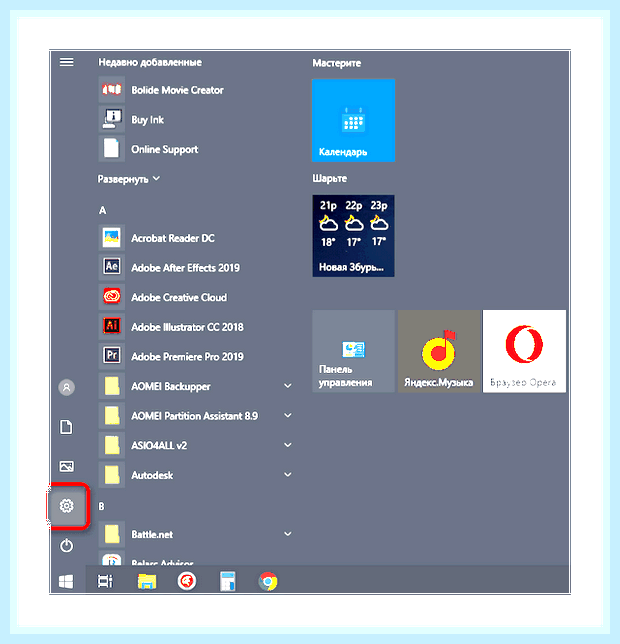Click the AOMEI Partition Assistant folder icon
Screen dimensions: 620x644
pyautogui.click(x=112, y=416)
